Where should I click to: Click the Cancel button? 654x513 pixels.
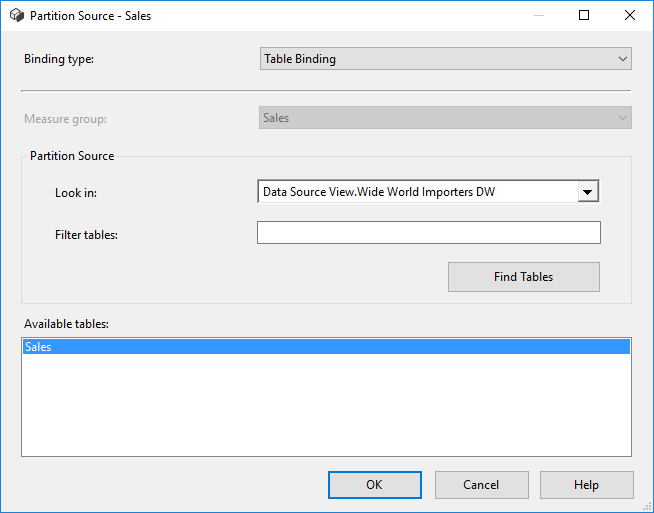(481, 485)
